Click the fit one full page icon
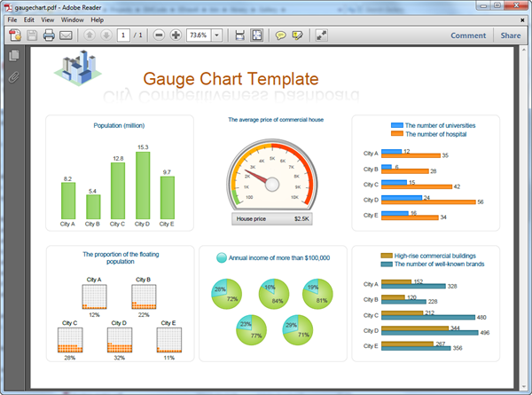The width and height of the screenshot is (532, 395). pos(257,35)
